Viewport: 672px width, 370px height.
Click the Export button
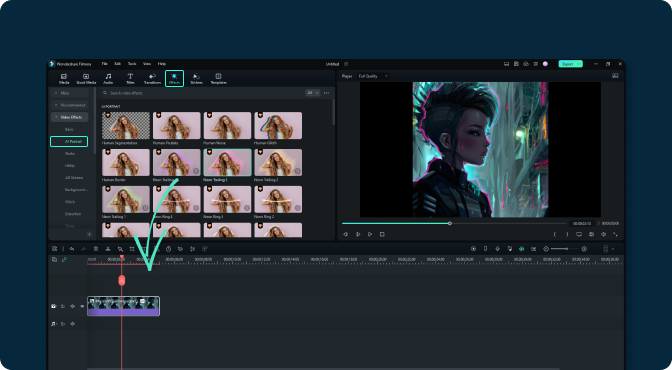pos(570,64)
